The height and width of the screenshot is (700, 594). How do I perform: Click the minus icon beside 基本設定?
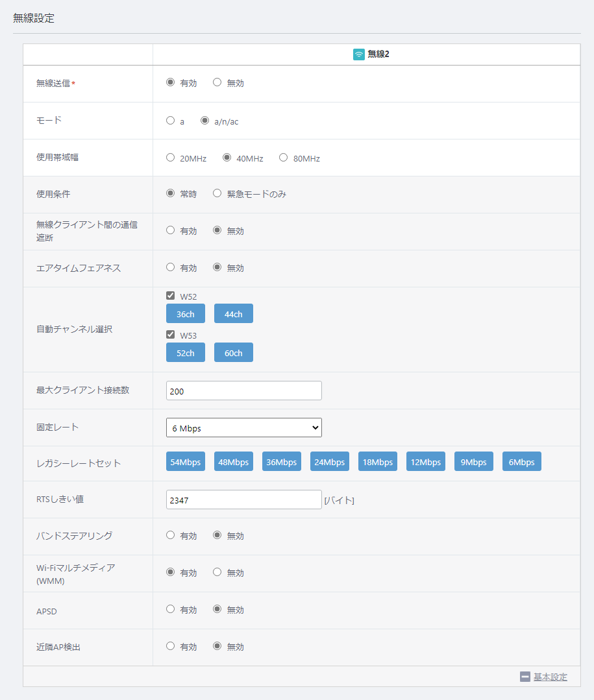(525, 677)
